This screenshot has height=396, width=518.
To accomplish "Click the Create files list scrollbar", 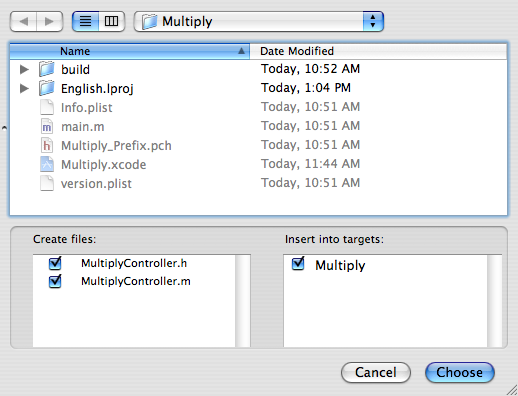I will pos(243,301).
